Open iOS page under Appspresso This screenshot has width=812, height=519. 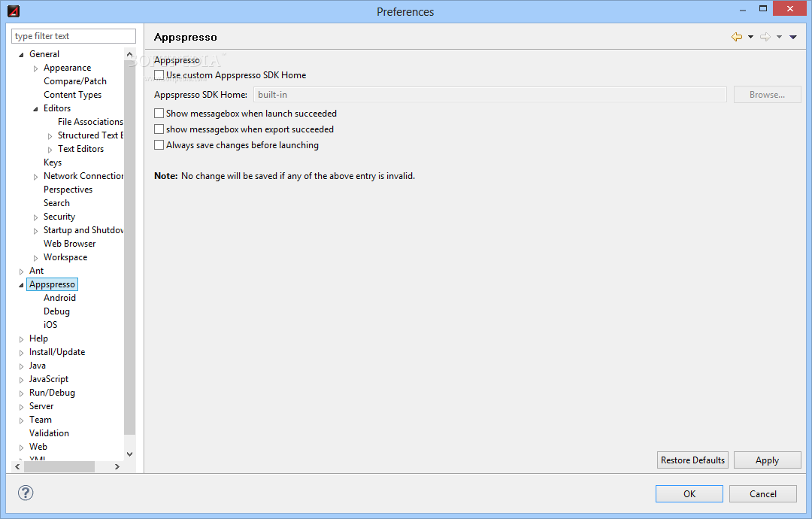pyautogui.click(x=50, y=325)
